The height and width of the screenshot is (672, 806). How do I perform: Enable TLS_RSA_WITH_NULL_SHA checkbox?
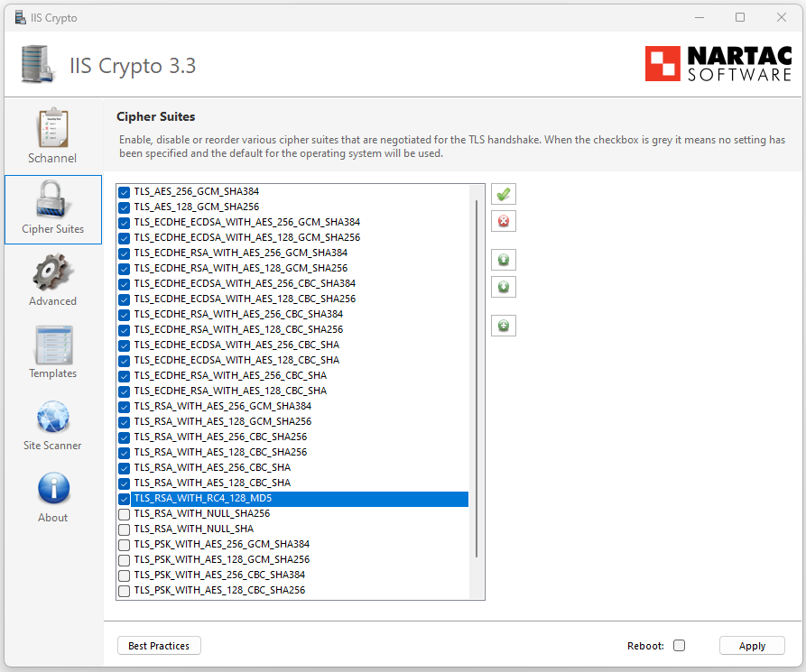coord(124,529)
